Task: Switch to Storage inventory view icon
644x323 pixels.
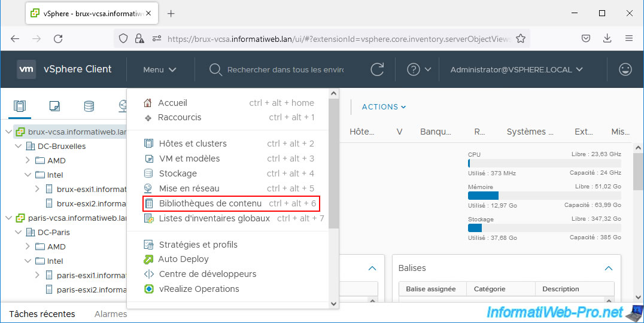Action: coord(89,106)
